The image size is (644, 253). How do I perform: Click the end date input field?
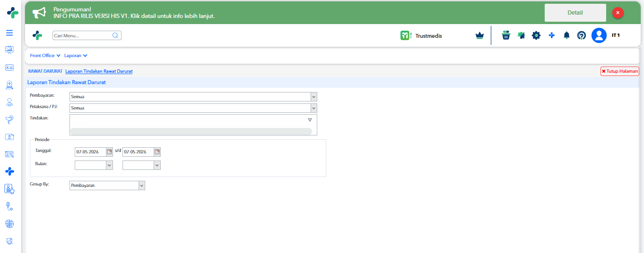pos(139,152)
